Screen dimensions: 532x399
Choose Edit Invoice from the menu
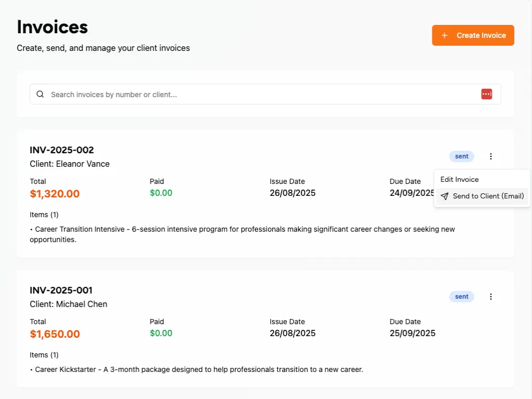tap(460, 179)
